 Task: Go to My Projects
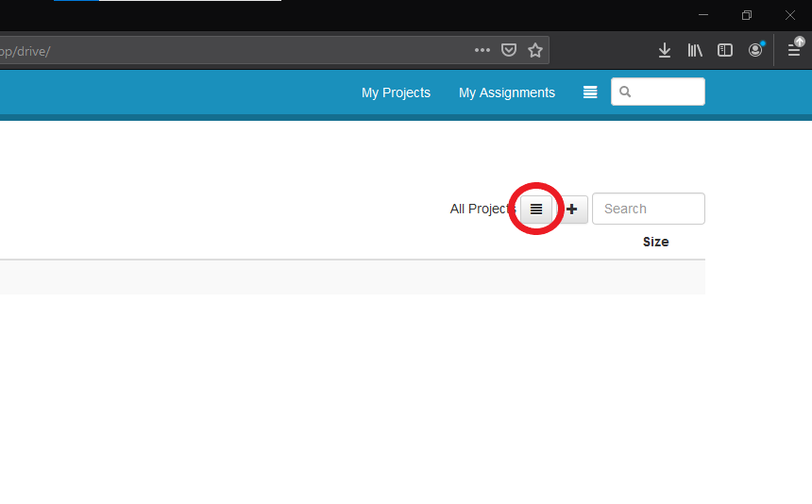click(x=396, y=92)
